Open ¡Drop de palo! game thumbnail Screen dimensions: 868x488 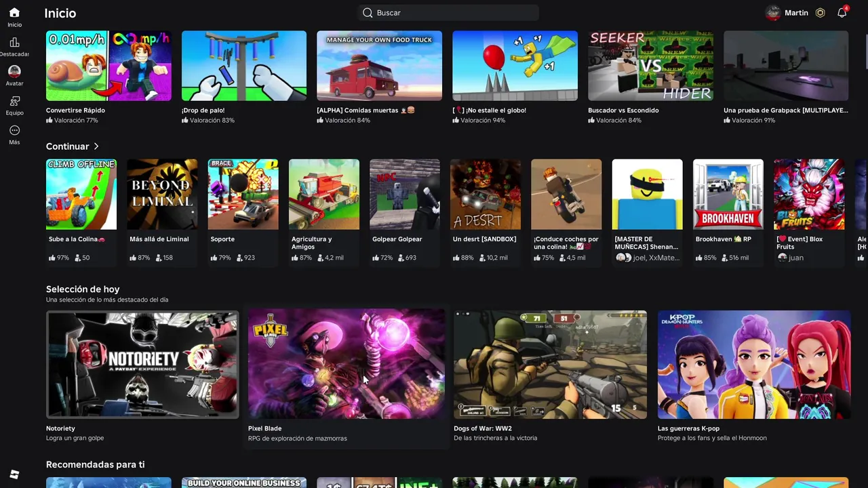(x=244, y=66)
